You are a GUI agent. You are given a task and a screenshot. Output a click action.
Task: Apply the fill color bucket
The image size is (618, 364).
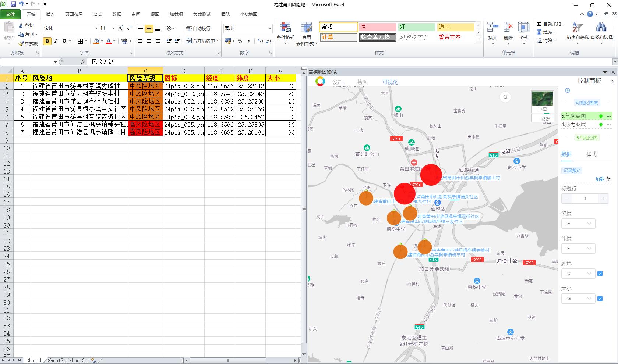pos(96,41)
